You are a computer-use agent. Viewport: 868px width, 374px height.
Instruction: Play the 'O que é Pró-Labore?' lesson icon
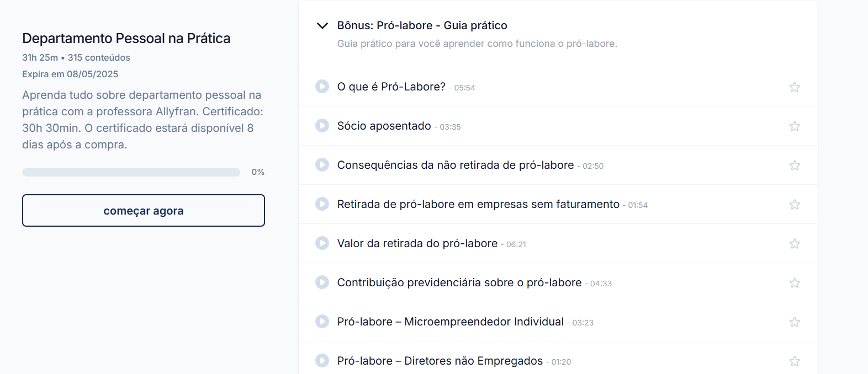coord(322,87)
